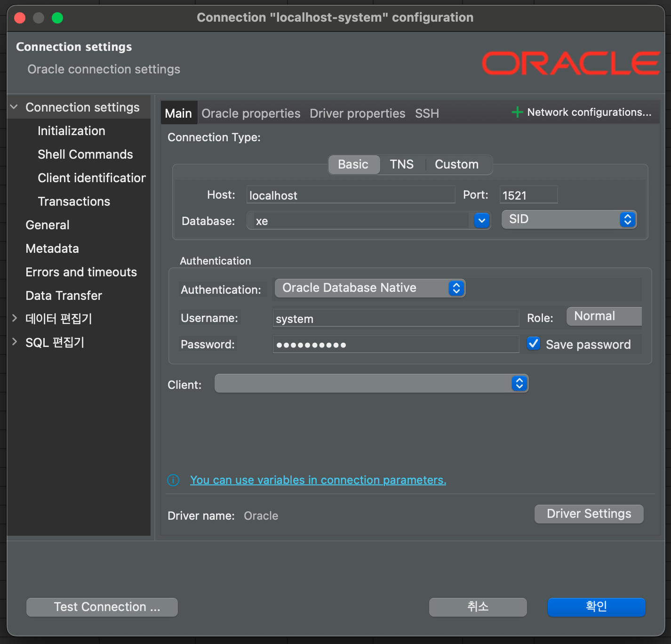The height and width of the screenshot is (644, 671).
Task: Expand the 데이터 편집기 tree node
Action: 14,319
